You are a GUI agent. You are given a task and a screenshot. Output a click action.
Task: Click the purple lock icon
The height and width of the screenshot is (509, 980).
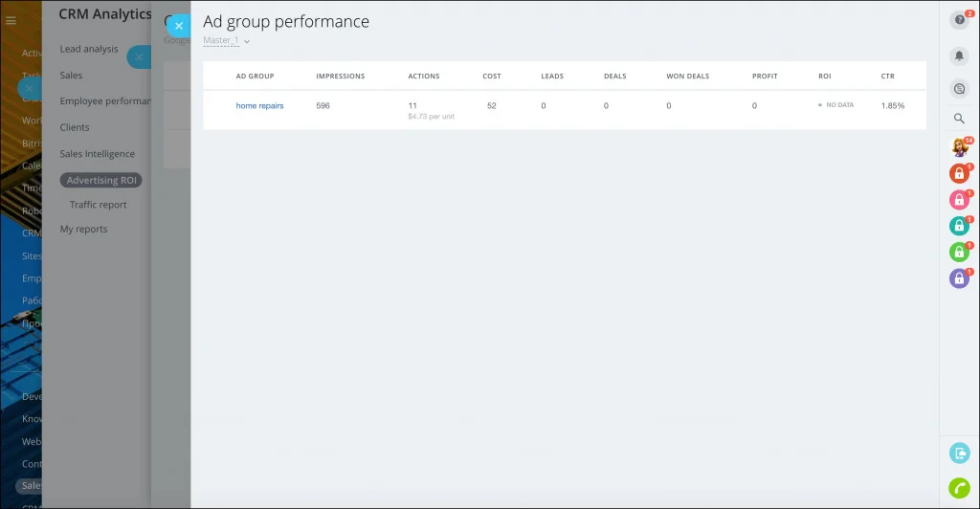coord(959,278)
